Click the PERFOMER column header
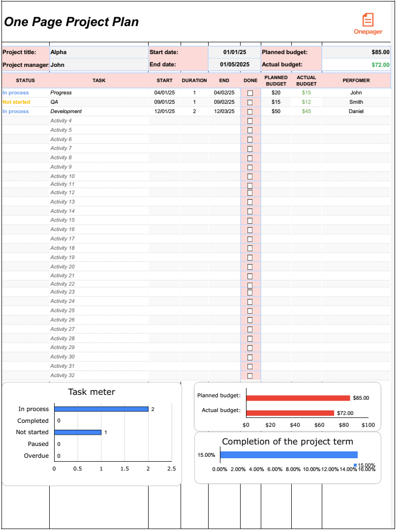Image resolution: width=400 pixels, height=532 pixels. click(356, 81)
